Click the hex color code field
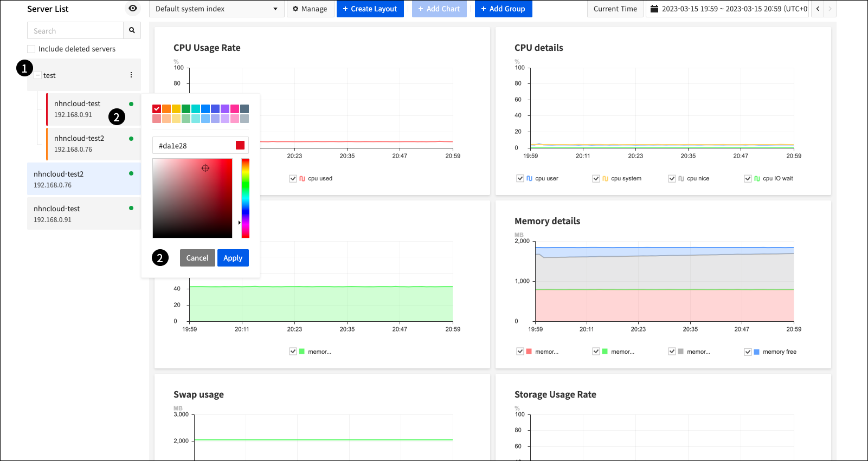This screenshot has width=868, height=461. pyautogui.click(x=194, y=146)
